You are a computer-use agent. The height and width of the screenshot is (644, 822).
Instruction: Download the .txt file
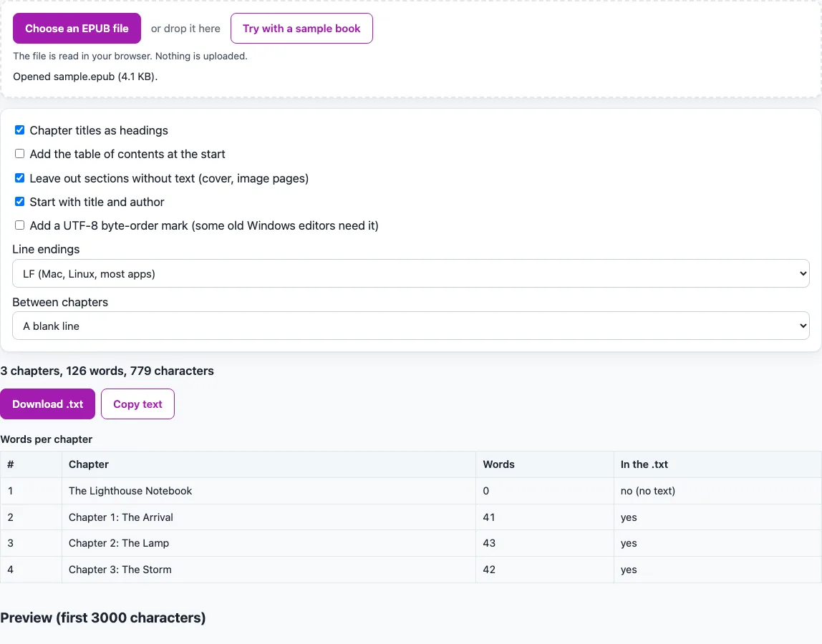(48, 404)
